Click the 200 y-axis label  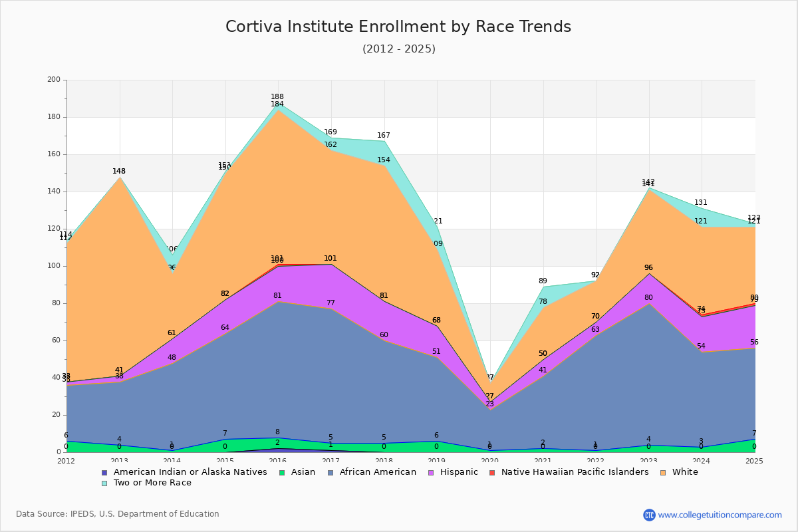click(x=54, y=80)
